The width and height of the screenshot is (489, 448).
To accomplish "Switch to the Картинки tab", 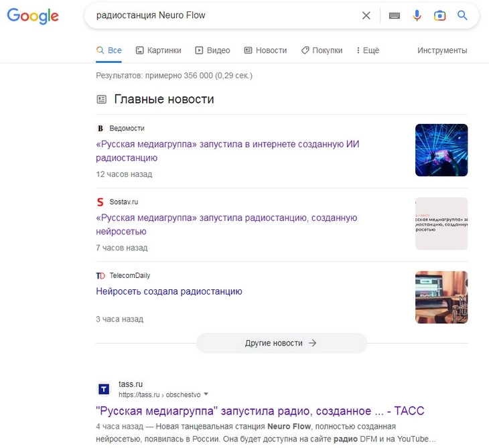I will 159,50.
